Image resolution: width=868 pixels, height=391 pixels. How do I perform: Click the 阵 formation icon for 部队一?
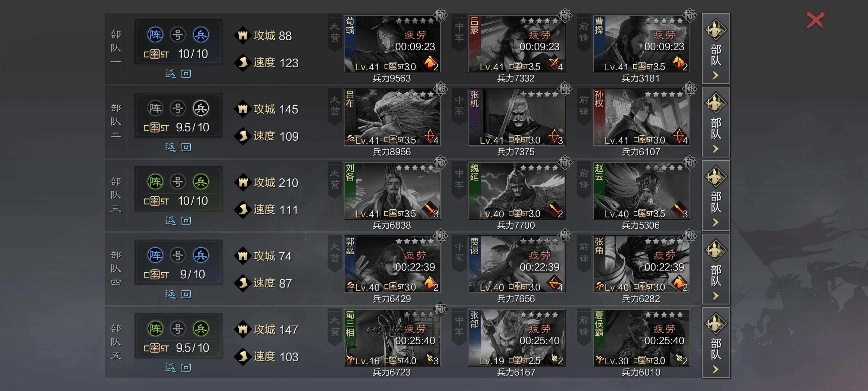(x=155, y=35)
